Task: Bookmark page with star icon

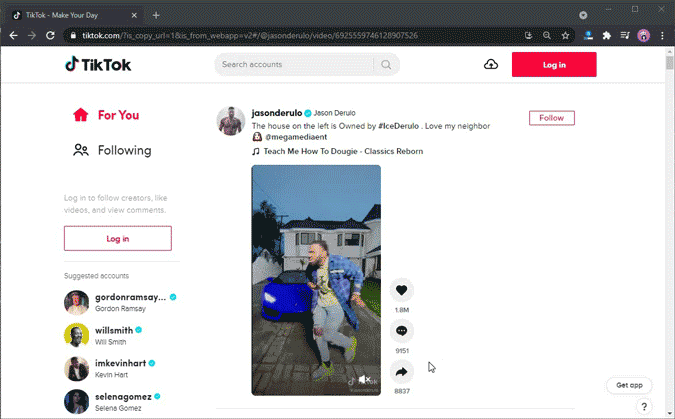Action: pos(565,35)
